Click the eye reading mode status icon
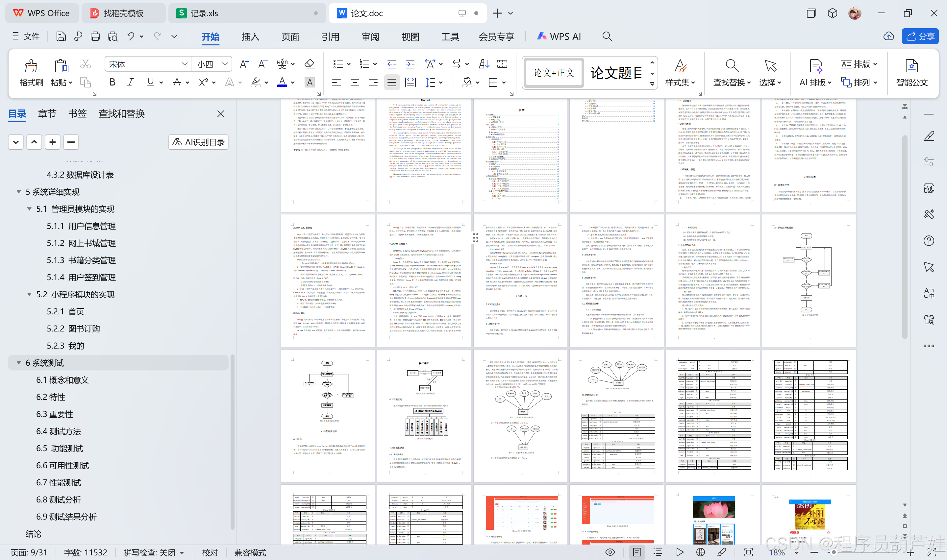Image resolution: width=947 pixels, height=560 pixels. click(610, 552)
